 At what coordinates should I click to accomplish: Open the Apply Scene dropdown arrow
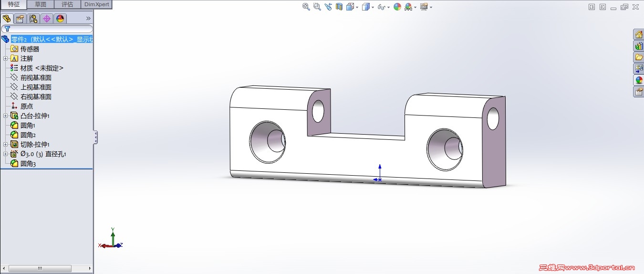(x=415, y=7)
